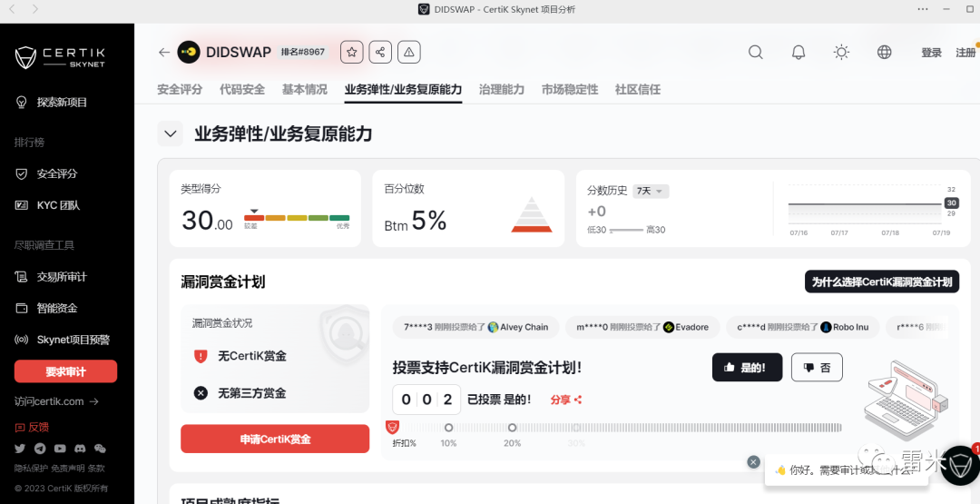
Task: Click the red 分享 share link
Action: click(566, 400)
